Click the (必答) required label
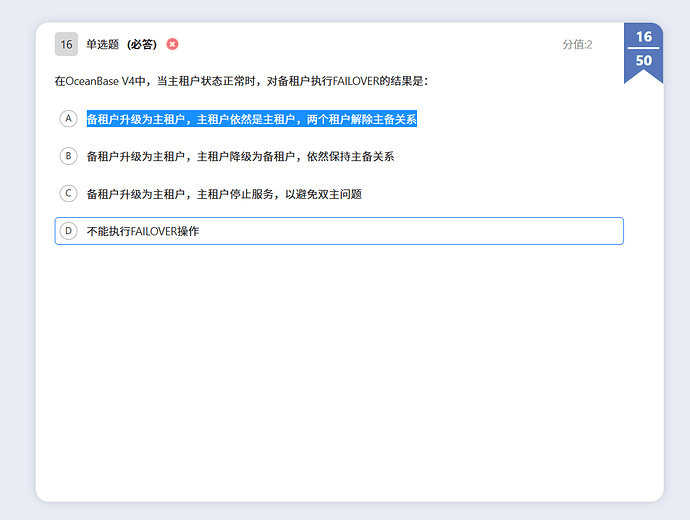690x520 pixels. pyautogui.click(x=142, y=44)
